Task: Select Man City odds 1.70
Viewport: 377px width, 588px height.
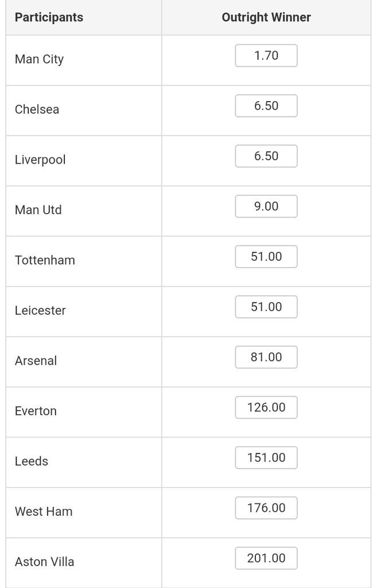Action: point(266,56)
